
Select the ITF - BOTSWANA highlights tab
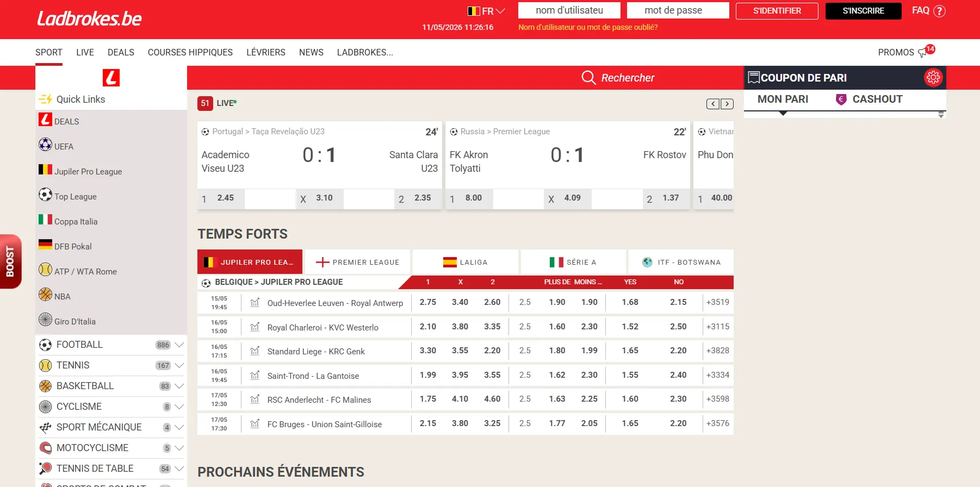point(681,262)
